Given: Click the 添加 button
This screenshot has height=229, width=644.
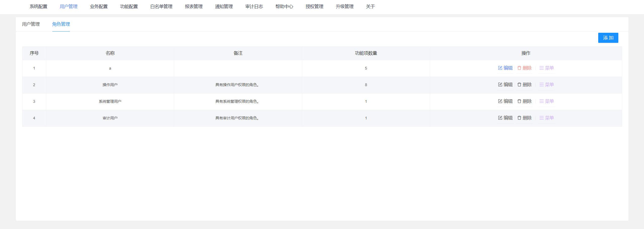Looking at the screenshot, I should point(608,38).
